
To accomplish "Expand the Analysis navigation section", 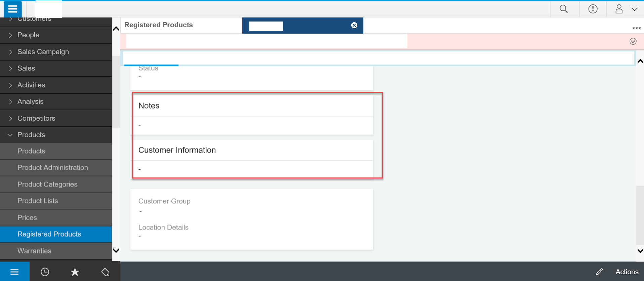I will (56, 102).
